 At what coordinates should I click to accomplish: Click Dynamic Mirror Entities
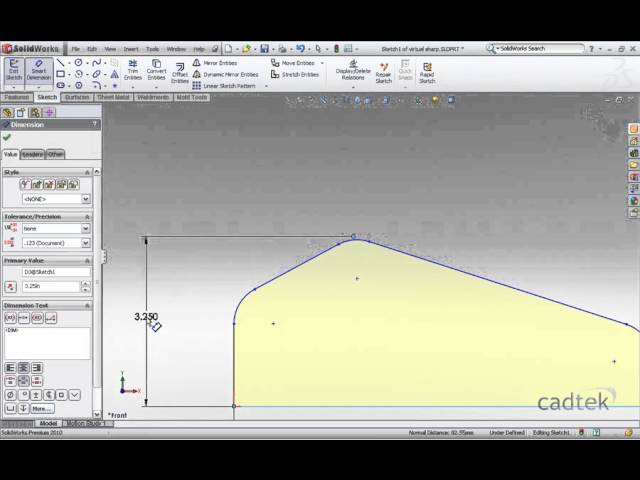pyautogui.click(x=226, y=74)
